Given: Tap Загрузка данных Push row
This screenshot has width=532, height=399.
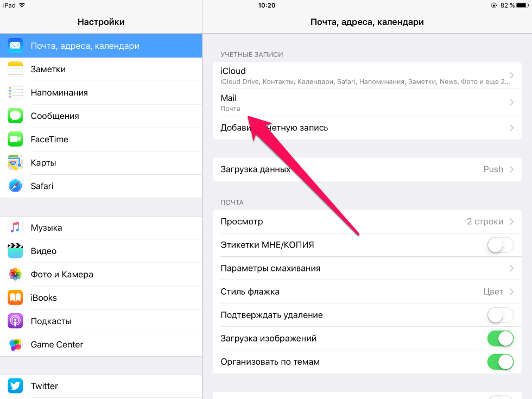Looking at the screenshot, I should click(367, 169).
